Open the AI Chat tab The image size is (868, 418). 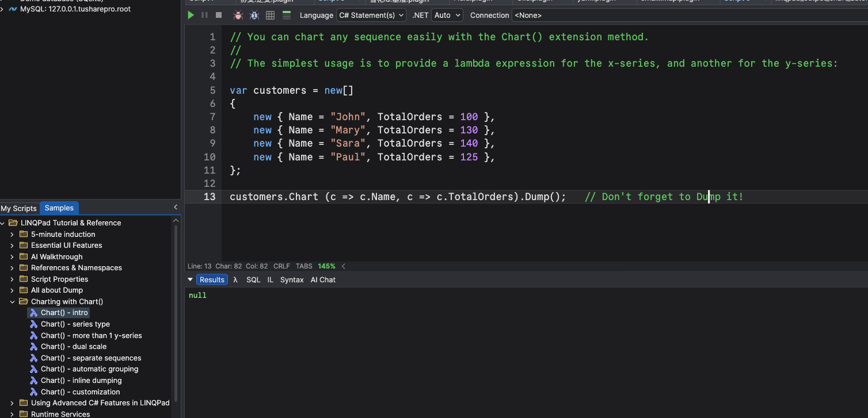tap(323, 279)
